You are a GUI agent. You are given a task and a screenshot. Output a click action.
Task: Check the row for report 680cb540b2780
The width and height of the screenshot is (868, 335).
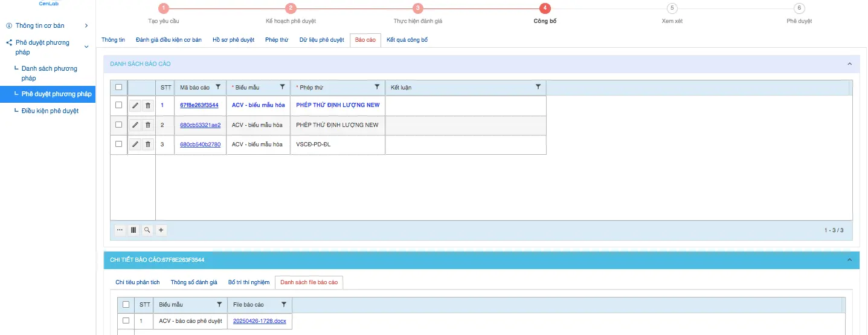pyautogui.click(x=119, y=144)
